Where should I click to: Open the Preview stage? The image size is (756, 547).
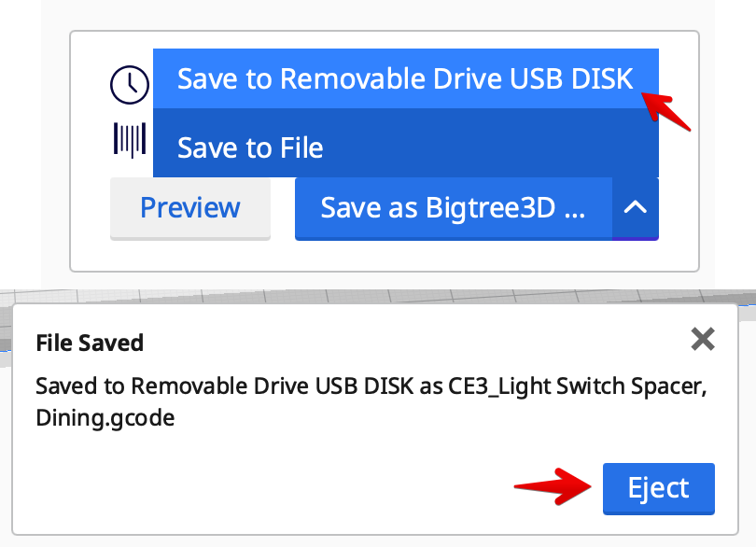tap(189, 207)
